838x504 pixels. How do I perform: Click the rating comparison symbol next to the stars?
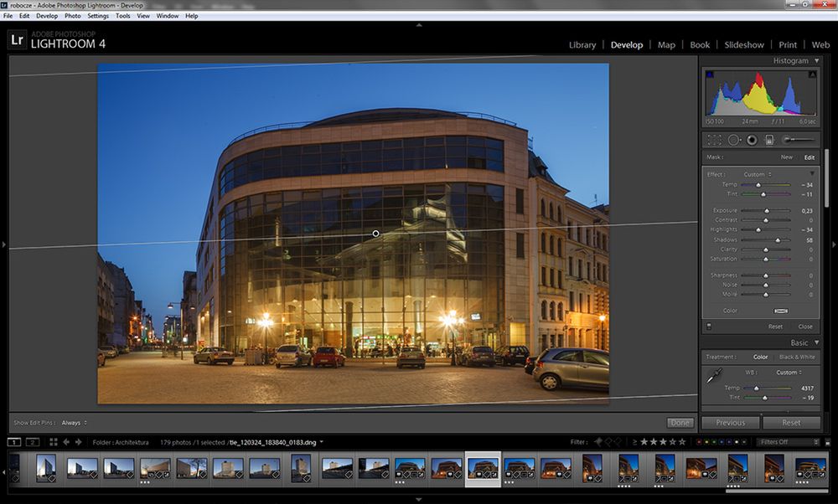coord(635,442)
